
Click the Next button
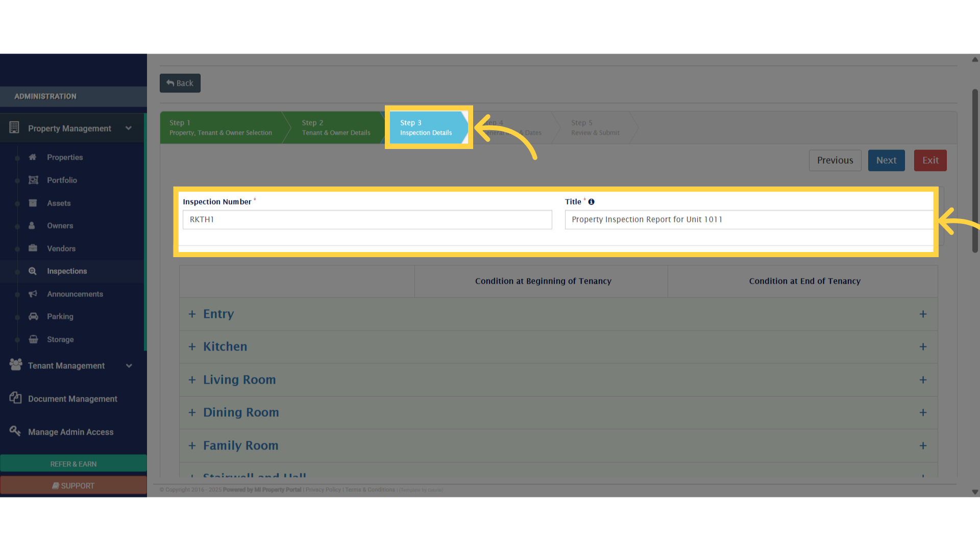coord(886,160)
